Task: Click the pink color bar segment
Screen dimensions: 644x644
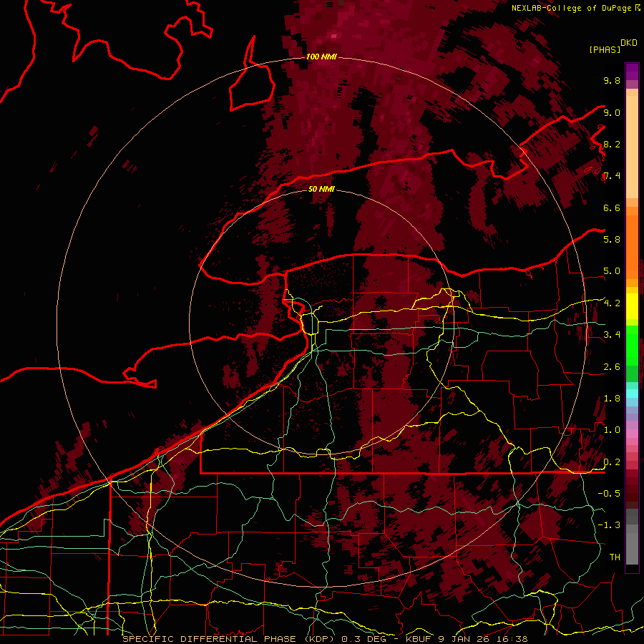Action: point(632,434)
